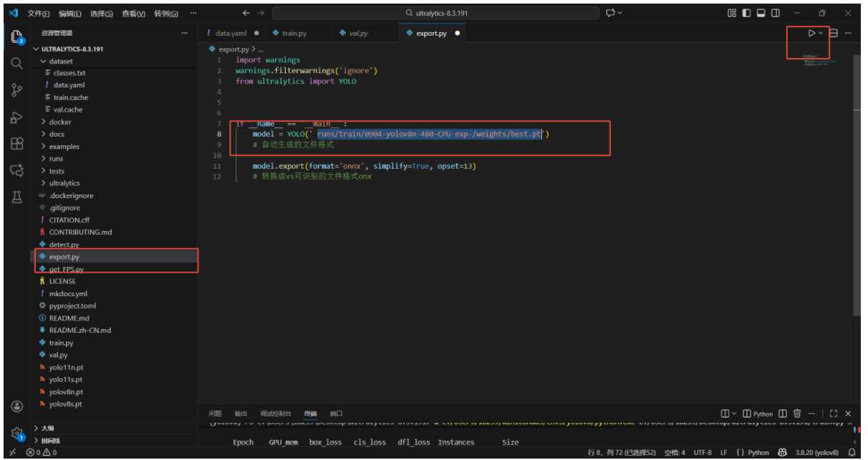Maximize the terminal panel size
Screen dimensions: 868x460
point(834,413)
